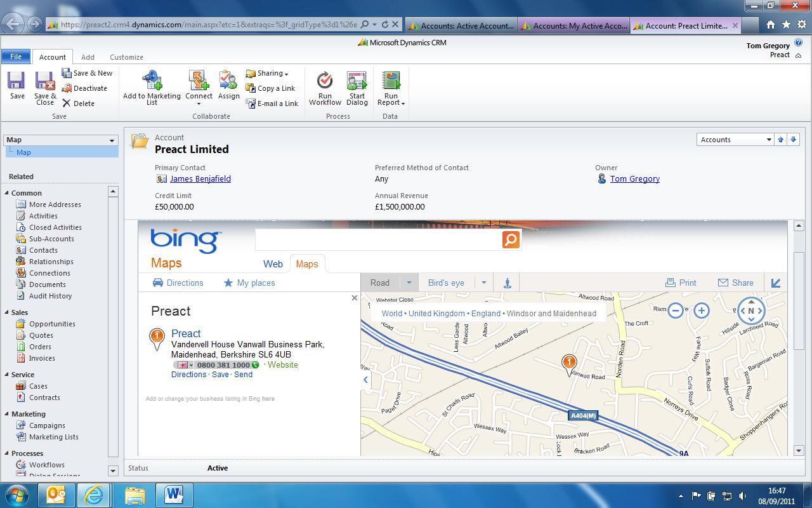This screenshot has width=812, height=508.
Task: Delete the account record
Action: click(78, 104)
